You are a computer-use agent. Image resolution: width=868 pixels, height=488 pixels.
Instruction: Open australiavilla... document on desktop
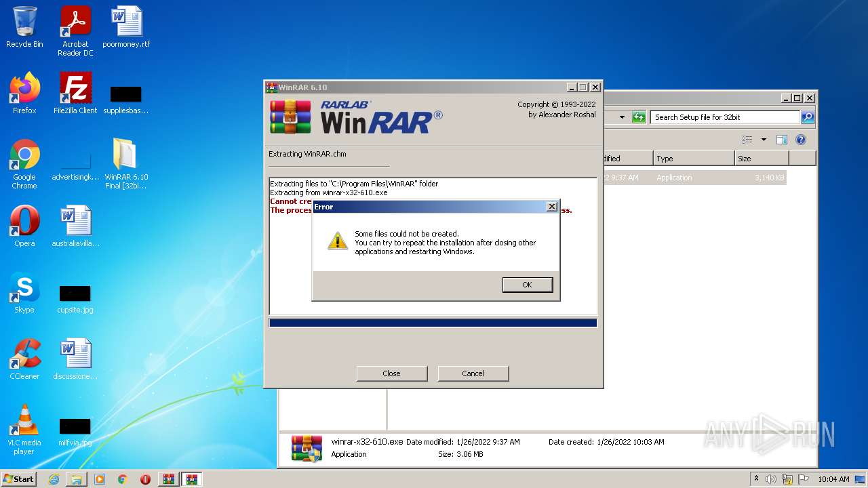click(x=75, y=226)
